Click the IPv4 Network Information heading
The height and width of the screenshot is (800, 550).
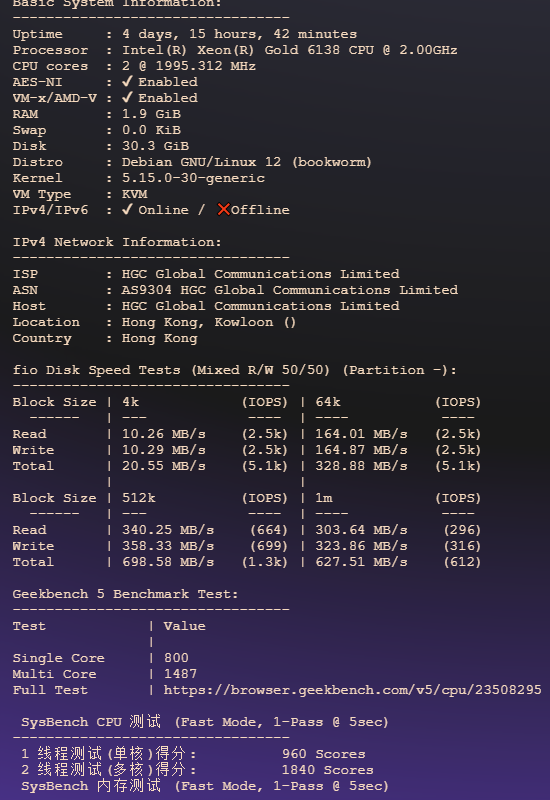pos(117,242)
